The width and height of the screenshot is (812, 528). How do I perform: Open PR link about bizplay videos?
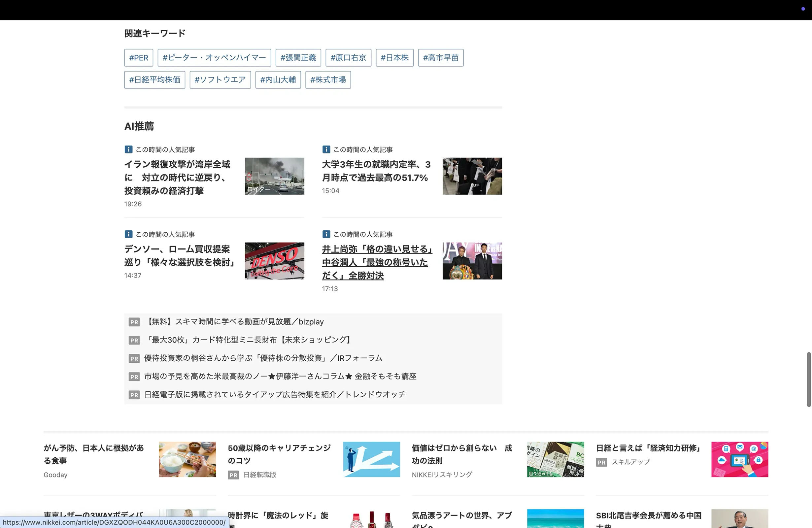point(234,322)
